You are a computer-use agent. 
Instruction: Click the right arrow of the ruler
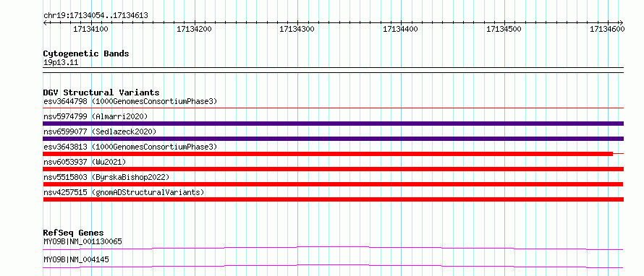pyautogui.click(x=621, y=22)
